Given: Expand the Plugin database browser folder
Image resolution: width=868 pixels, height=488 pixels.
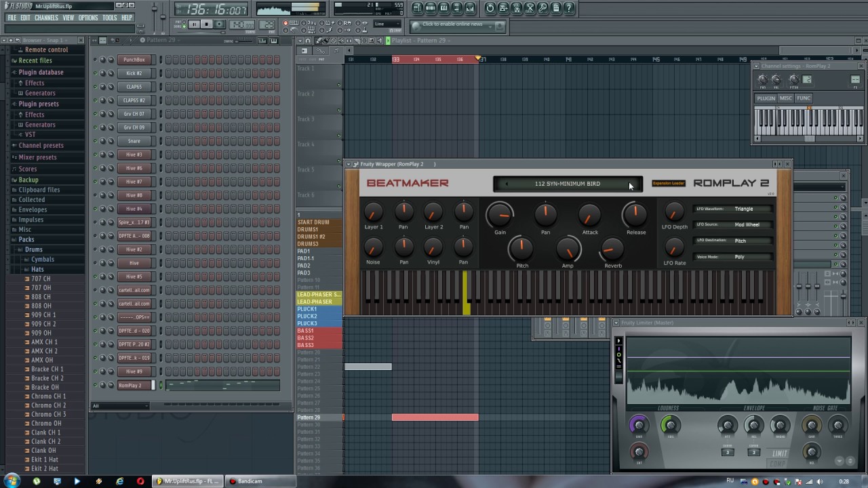Looking at the screenshot, I should point(41,72).
